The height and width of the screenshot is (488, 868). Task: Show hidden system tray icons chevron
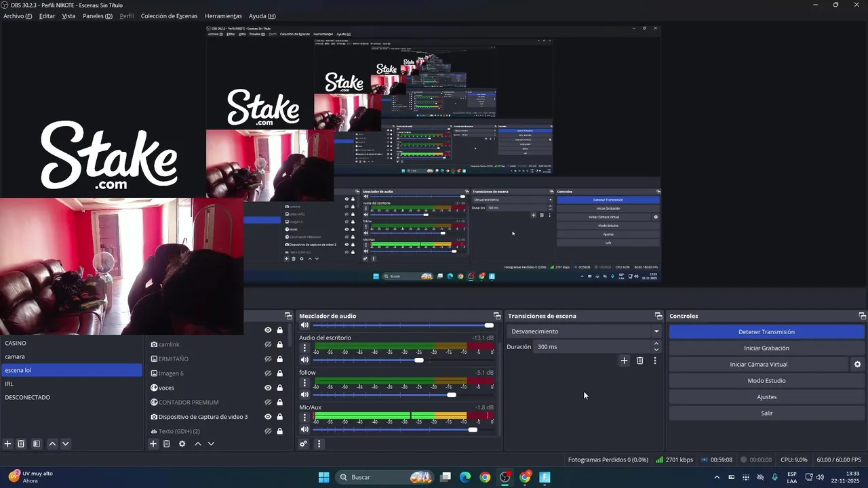(x=717, y=477)
